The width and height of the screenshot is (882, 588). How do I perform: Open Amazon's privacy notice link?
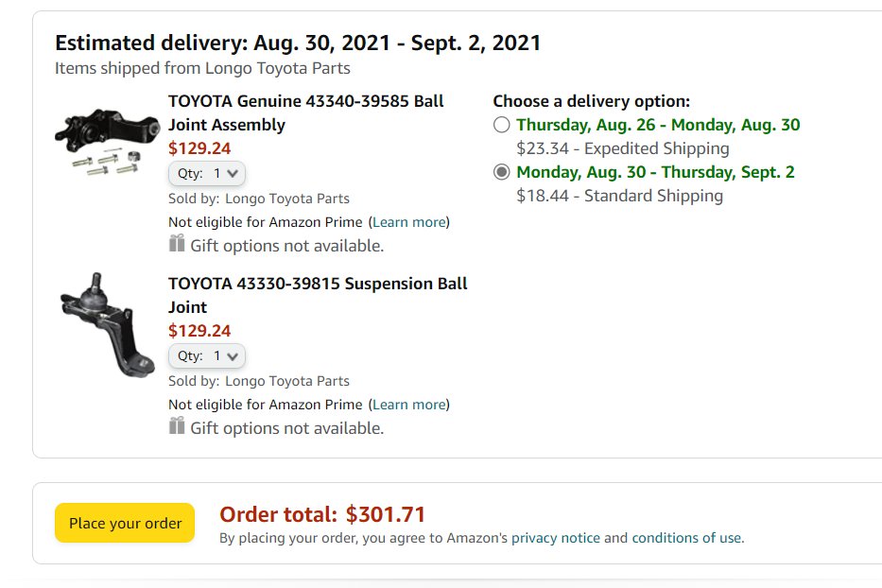tap(555, 538)
